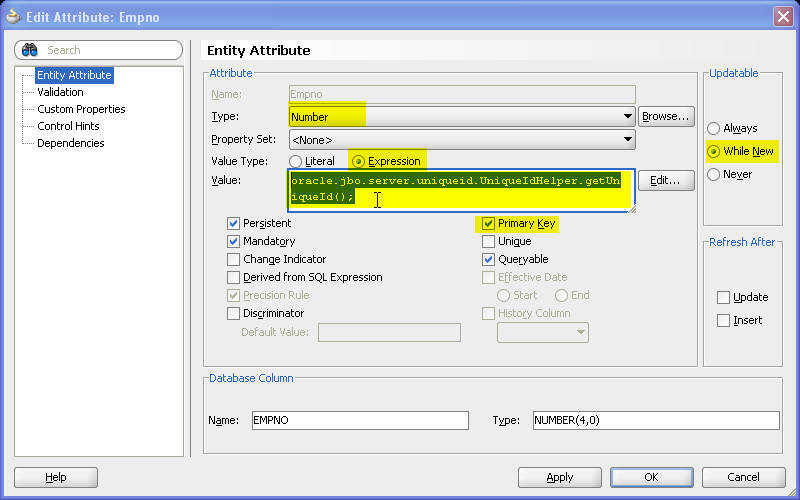Toggle the Queryable checkbox
The width and height of the screenshot is (800, 500).
point(488,259)
